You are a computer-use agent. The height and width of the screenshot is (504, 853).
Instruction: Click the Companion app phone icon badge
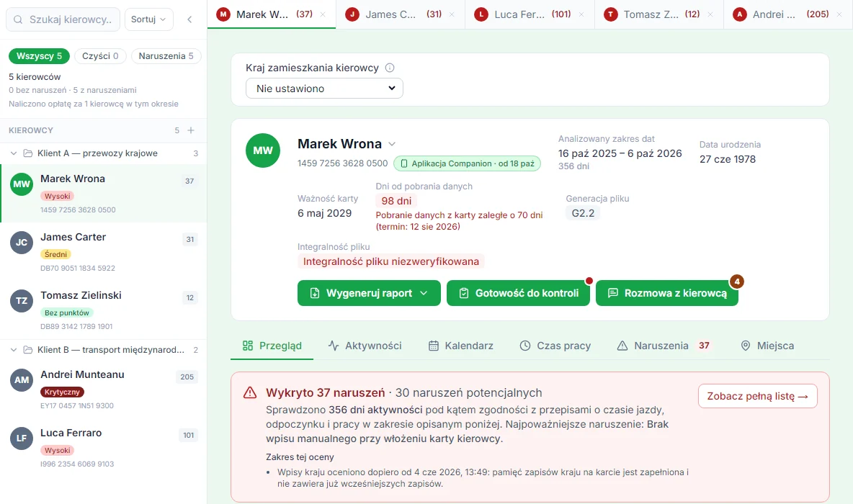tap(404, 163)
